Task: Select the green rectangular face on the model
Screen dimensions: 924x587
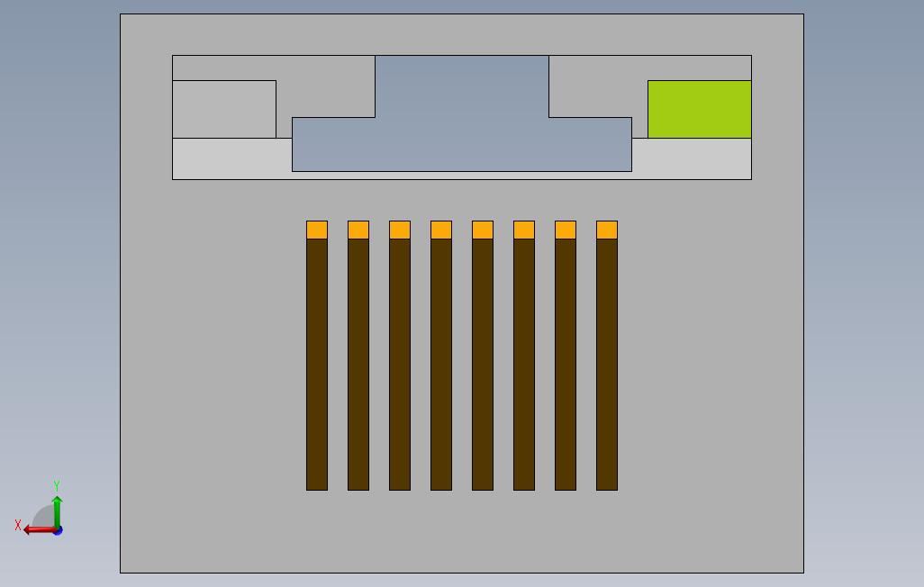Action: 700,109
